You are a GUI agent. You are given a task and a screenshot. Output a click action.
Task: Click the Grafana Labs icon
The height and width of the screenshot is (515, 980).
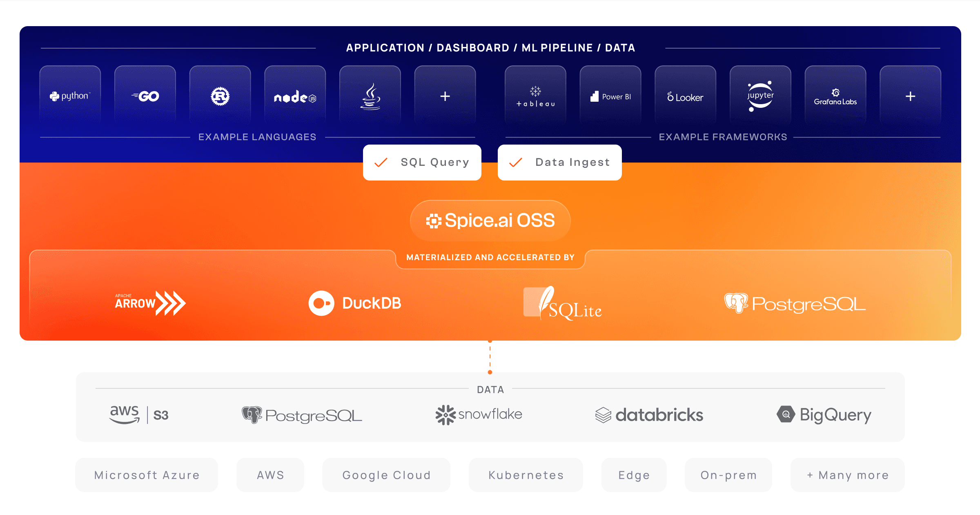click(x=835, y=96)
